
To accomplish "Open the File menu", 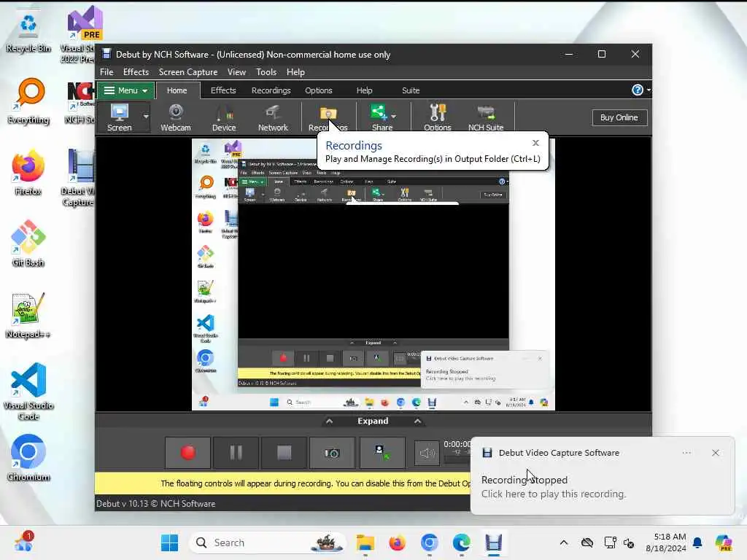I will point(107,72).
